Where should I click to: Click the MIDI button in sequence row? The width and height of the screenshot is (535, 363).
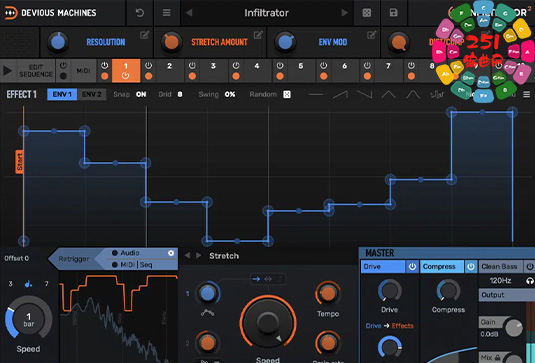coord(83,71)
